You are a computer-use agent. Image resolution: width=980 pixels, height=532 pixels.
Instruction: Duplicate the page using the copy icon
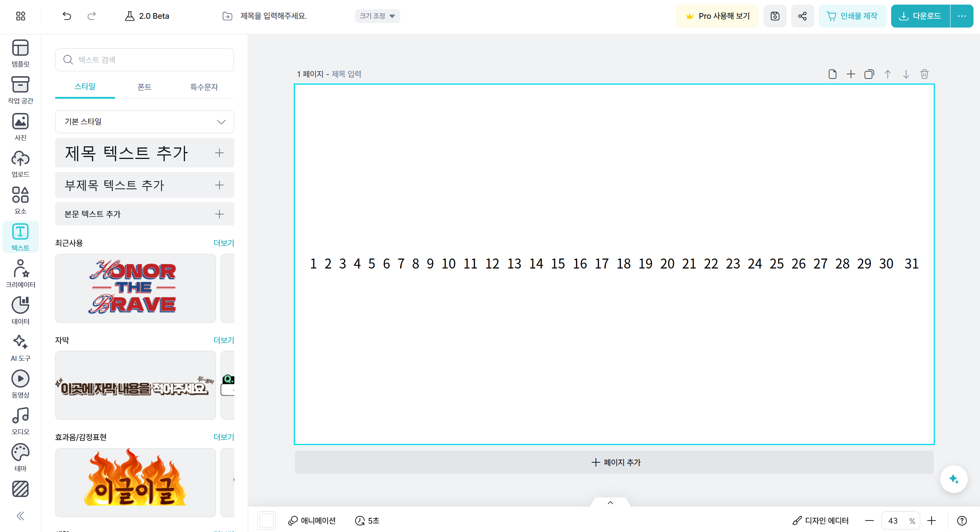(869, 74)
